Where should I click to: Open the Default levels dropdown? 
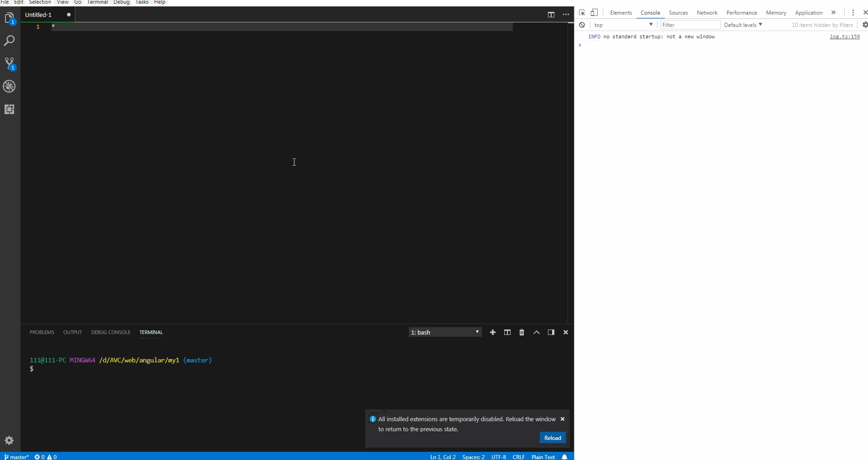[x=743, y=25]
